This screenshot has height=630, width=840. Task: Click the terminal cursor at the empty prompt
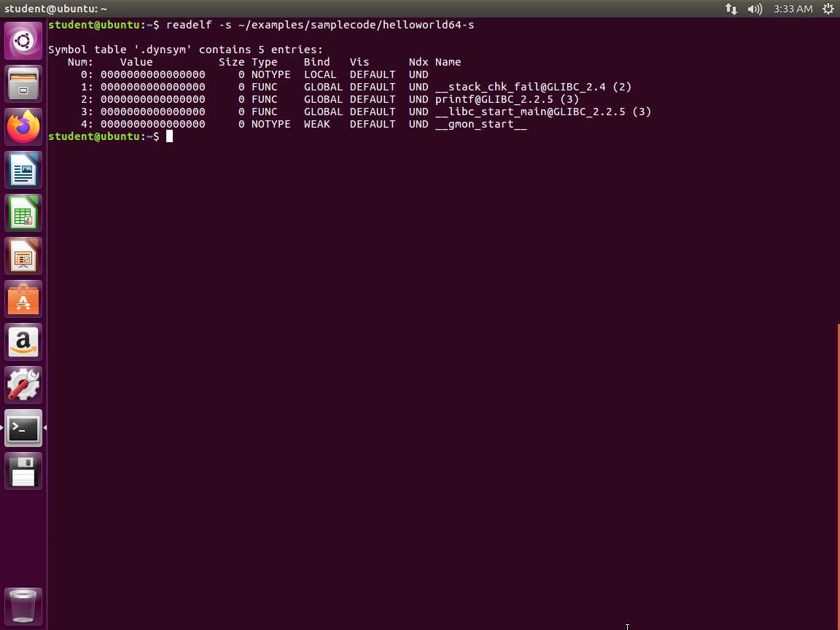pyautogui.click(x=169, y=136)
